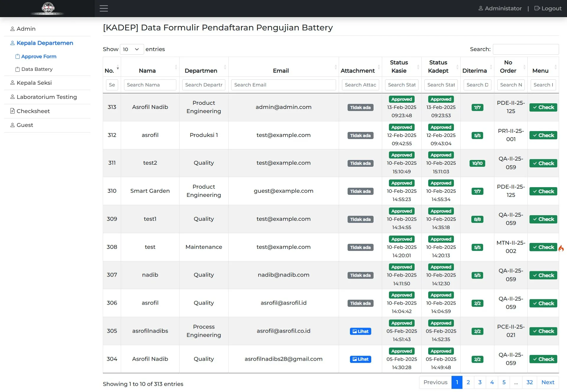
Task: Click the Next page button
Action: coord(548,383)
